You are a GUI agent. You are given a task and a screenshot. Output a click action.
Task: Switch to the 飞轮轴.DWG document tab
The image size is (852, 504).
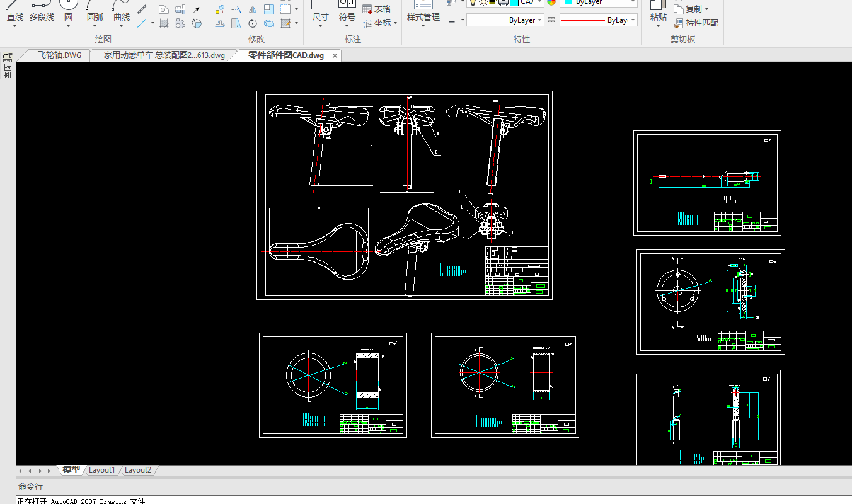tap(59, 55)
